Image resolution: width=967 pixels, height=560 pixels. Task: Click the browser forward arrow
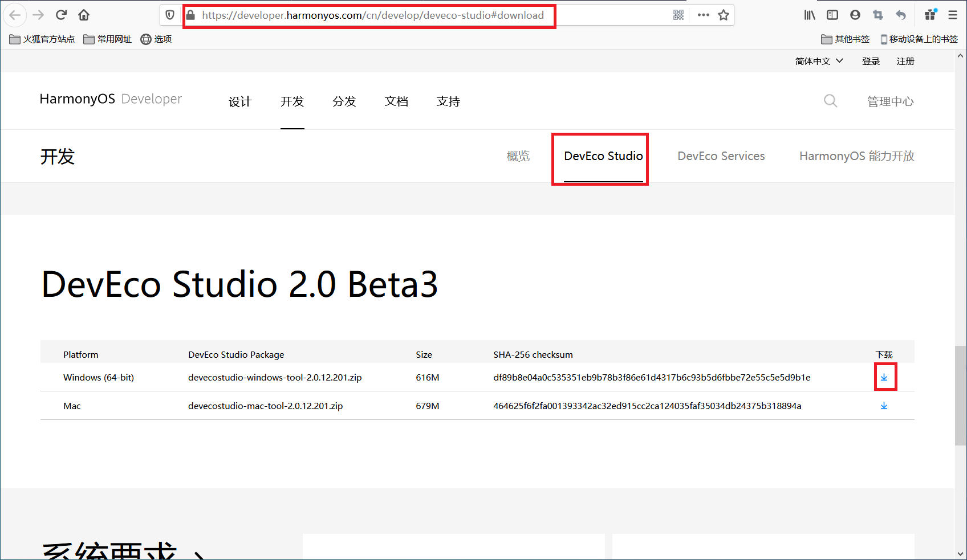point(38,15)
